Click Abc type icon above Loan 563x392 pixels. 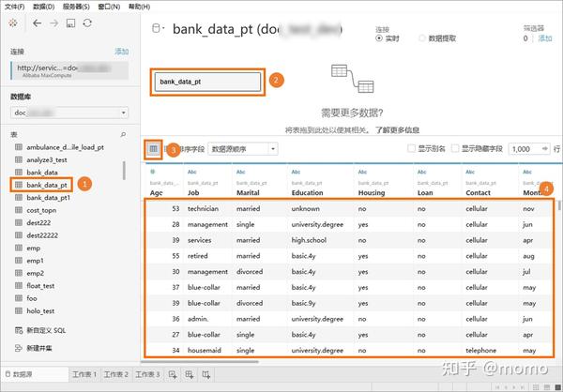422,172
